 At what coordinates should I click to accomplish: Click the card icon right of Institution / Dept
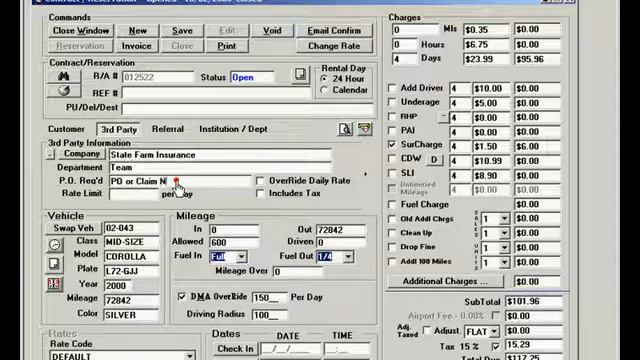[x=364, y=129]
